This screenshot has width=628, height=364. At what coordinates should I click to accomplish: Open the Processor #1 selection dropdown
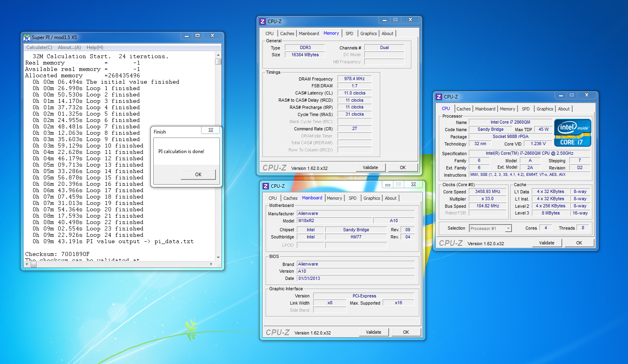click(x=508, y=228)
